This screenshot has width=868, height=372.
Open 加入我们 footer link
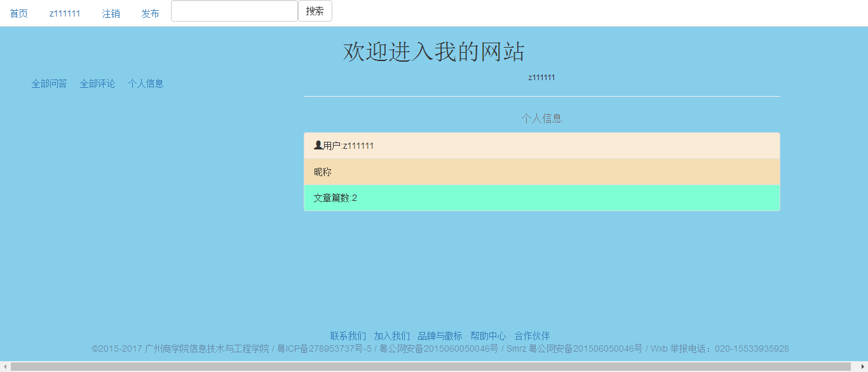pyautogui.click(x=392, y=336)
